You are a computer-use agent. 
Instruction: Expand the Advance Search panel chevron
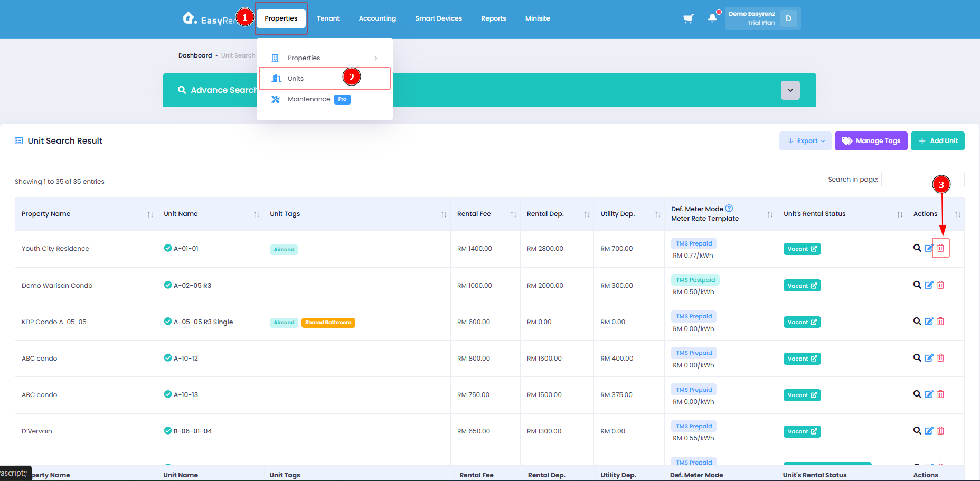pos(790,90)
